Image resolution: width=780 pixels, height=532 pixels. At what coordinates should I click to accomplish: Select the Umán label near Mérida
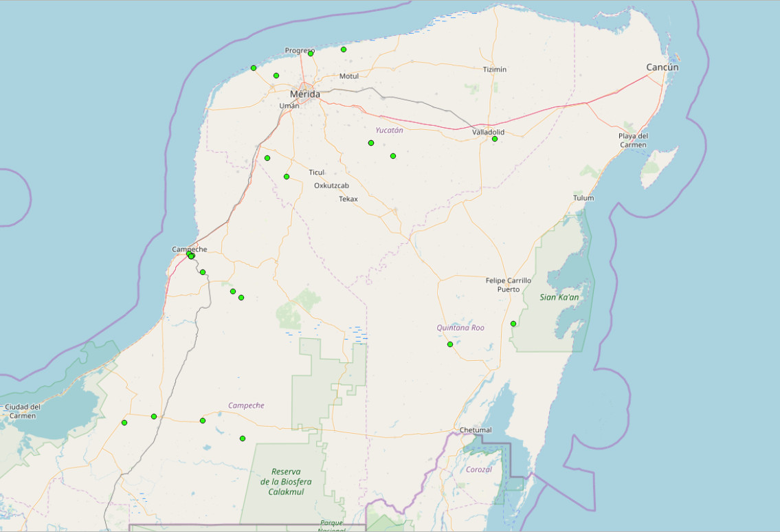[x=289, y=105]
